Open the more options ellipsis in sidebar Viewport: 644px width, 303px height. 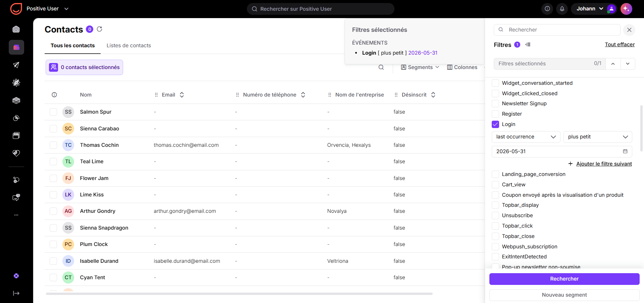click(x=16, y=215)
